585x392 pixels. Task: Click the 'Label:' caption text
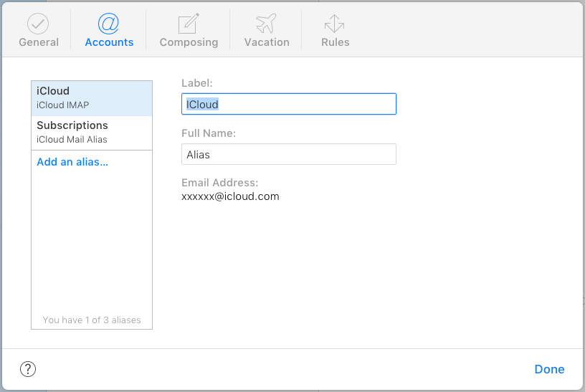tap(197, 83)
